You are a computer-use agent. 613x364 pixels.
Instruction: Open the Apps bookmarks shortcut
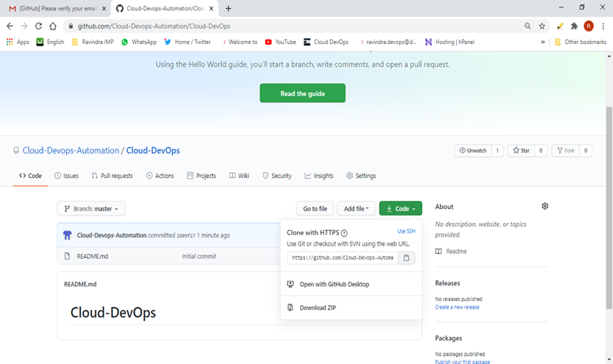[18, 42]
